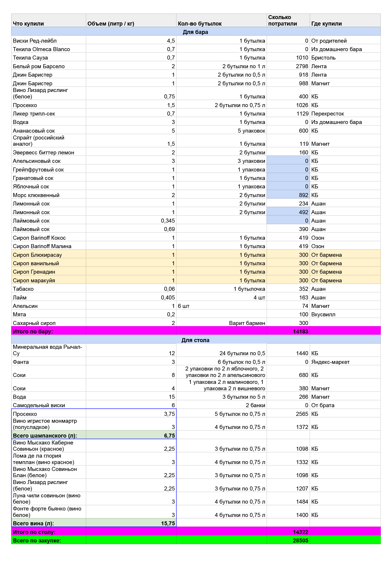
Task: Click the 'Варит бармен' cell
Action: point(221,322)
